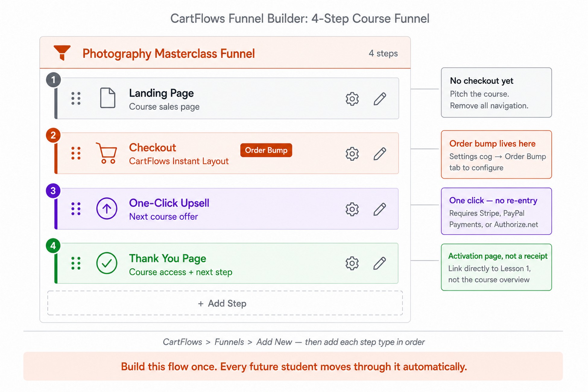Image resolution: width=588 pixels, height=392 pixels.
Task: Open settings cog for Checkout step
Action: [x=352, y=154]
